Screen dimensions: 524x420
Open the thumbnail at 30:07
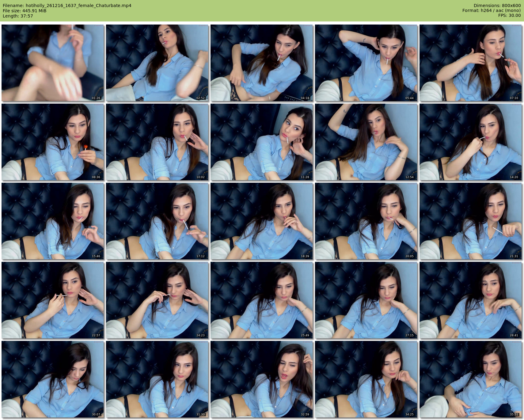pyautogui.click(x=53, y=379)
